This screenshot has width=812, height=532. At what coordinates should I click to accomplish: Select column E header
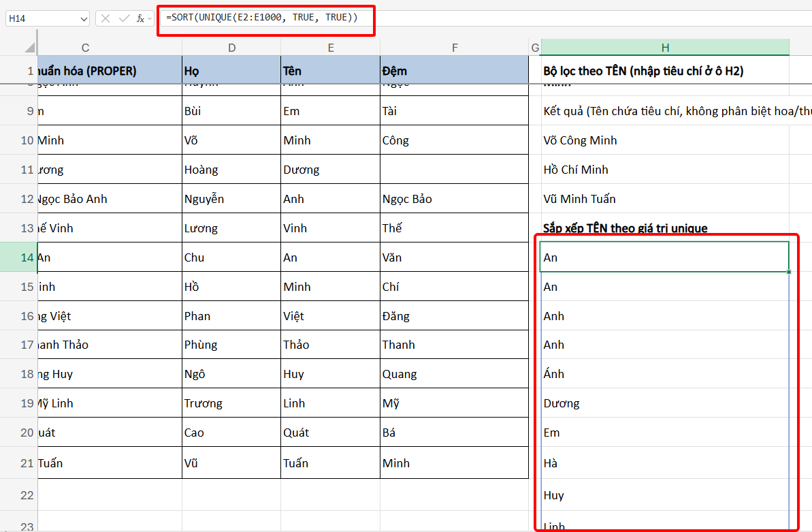(331, 47)
